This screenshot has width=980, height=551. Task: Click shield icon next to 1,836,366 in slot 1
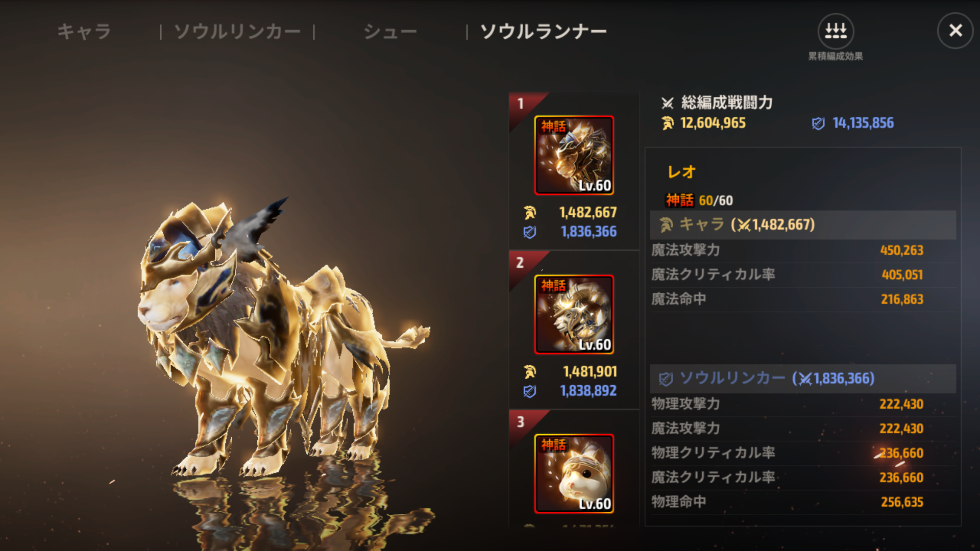[x=530, y=232]
